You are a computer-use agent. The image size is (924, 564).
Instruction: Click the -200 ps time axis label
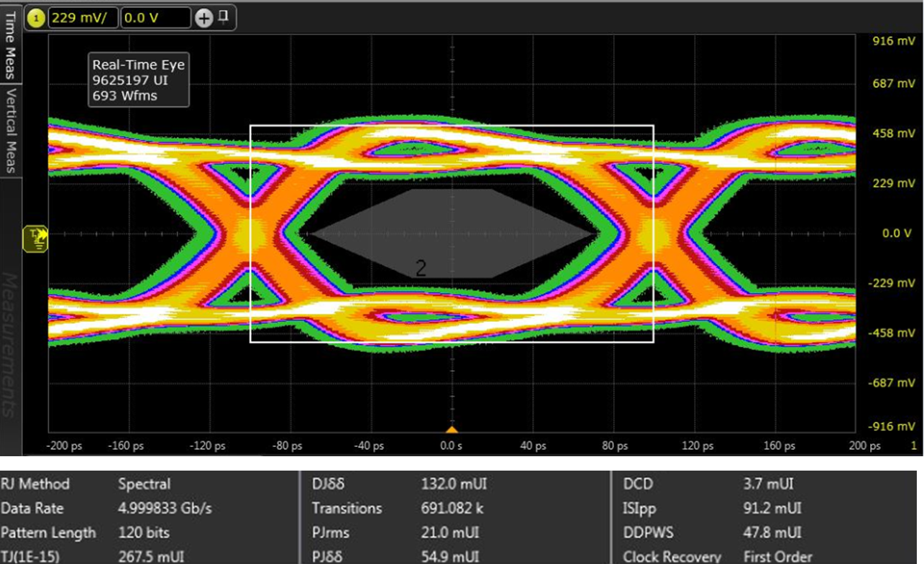[x=65, y=445]
